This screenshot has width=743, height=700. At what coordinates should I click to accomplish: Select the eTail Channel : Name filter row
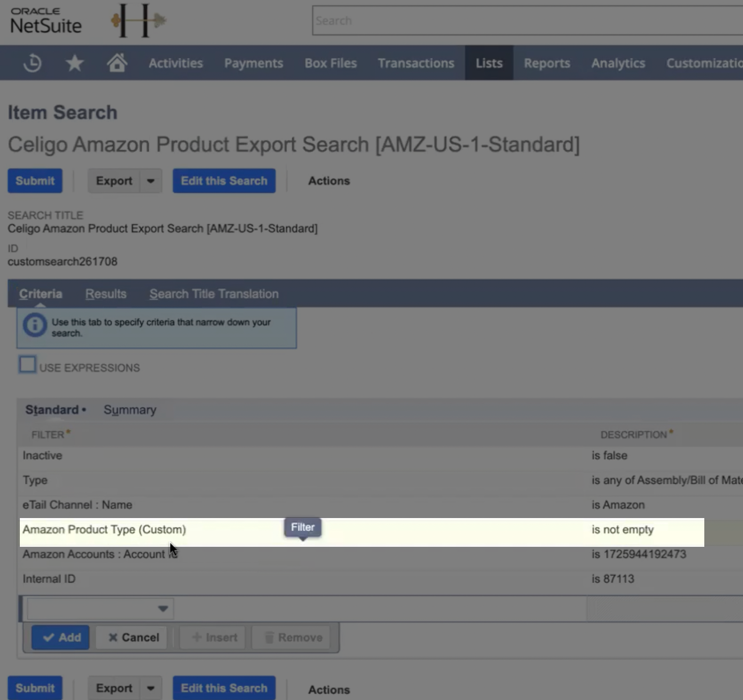(380, 505)
